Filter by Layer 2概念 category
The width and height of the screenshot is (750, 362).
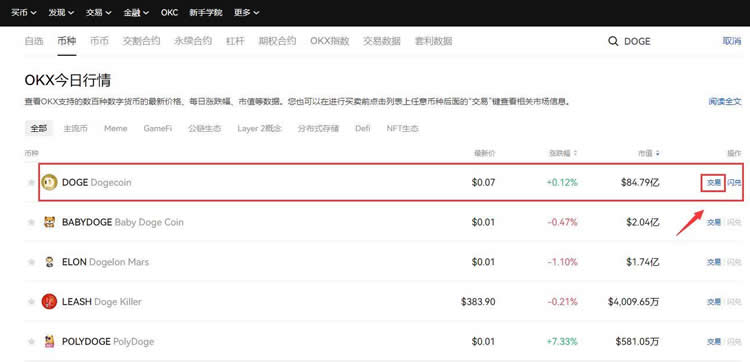[260, 129]
